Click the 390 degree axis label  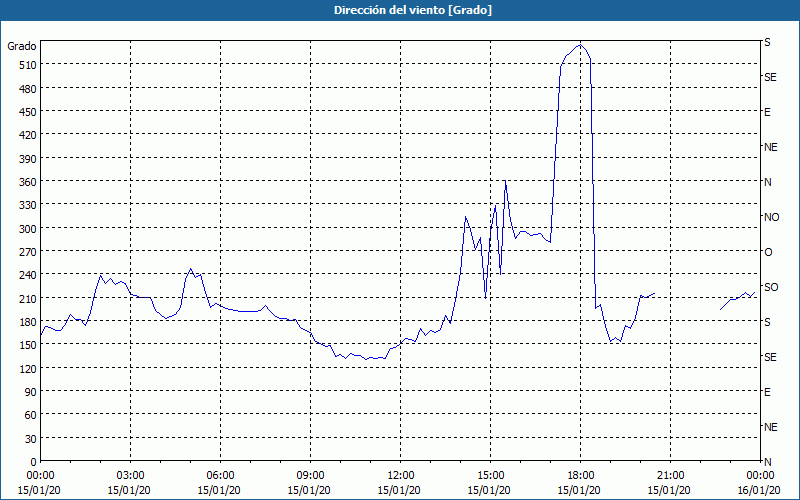[x=28, y=159]
